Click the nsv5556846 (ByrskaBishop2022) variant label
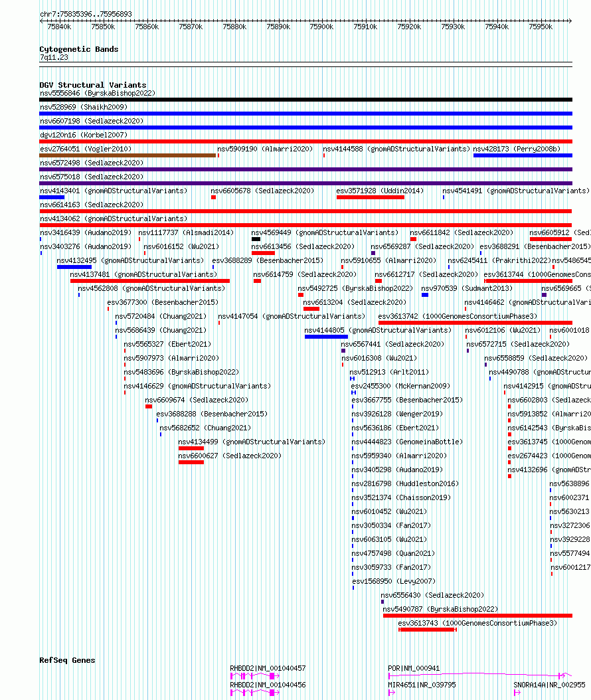The height and width of the screenshot is (700, 591). [98, 93]
